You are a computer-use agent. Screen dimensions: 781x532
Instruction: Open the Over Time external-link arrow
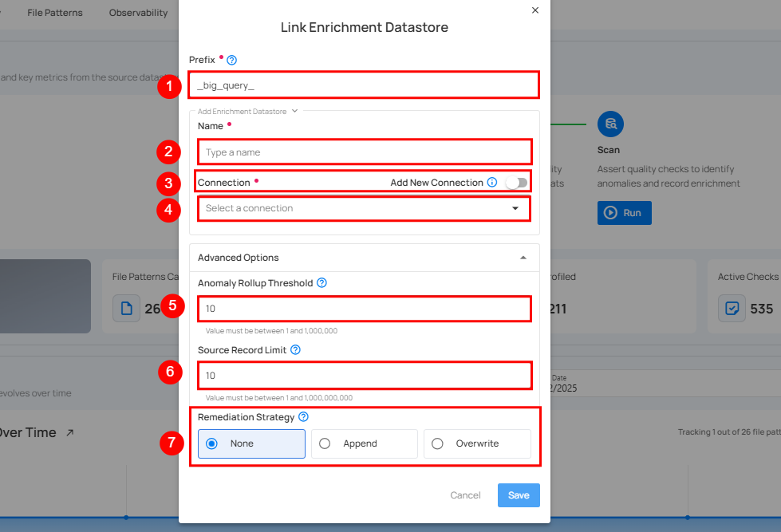coord(69,432)
